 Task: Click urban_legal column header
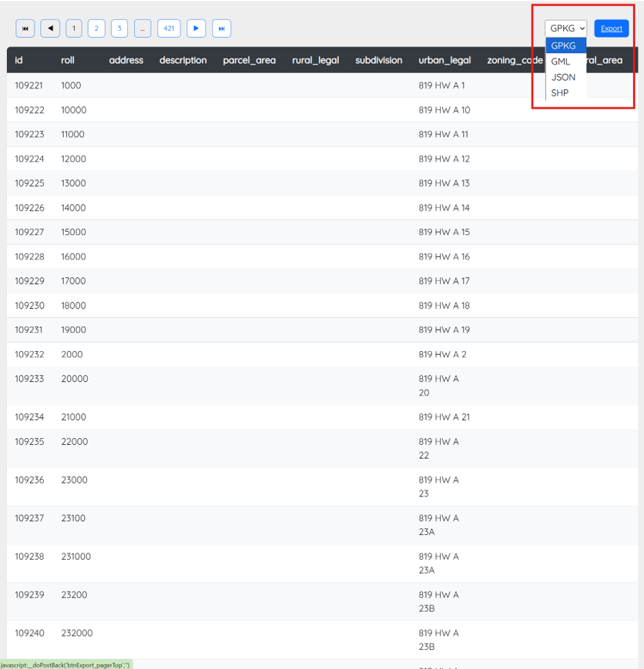click(x=444, y=60)
